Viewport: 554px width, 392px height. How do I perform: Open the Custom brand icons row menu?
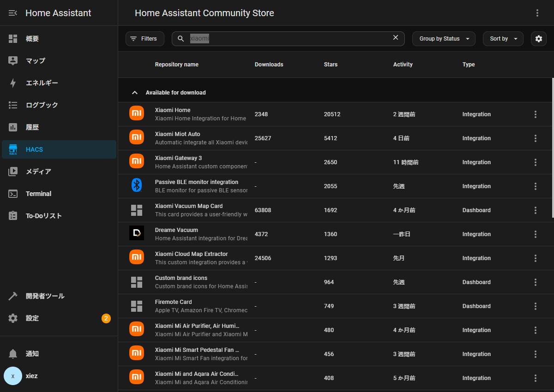tap(536, 282)
